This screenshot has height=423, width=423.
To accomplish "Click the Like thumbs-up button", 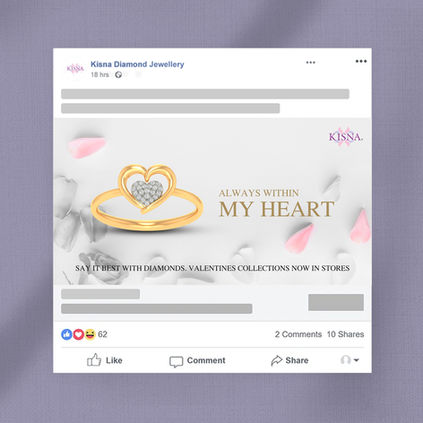I will 105,360.
